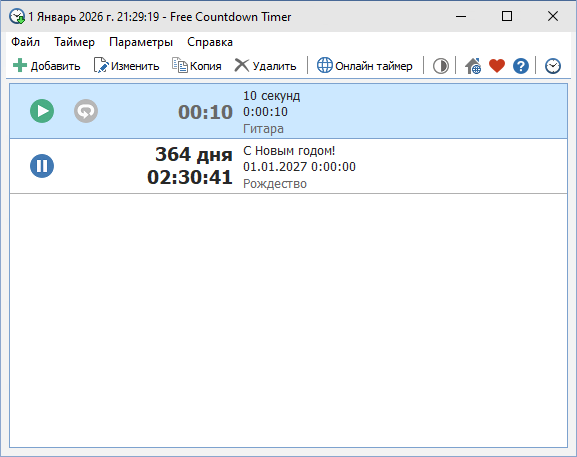Toggle the half-circle contrast theme icon
The height and width of the screenshot is (457, 577).
(440, 66)
